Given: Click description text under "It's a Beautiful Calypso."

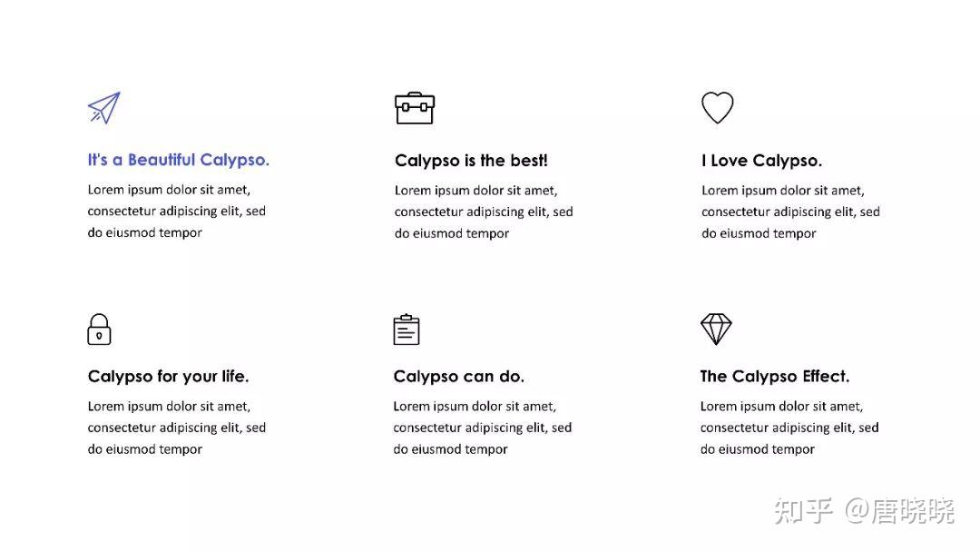Looking at the screenshot, I should click(177, 212).
